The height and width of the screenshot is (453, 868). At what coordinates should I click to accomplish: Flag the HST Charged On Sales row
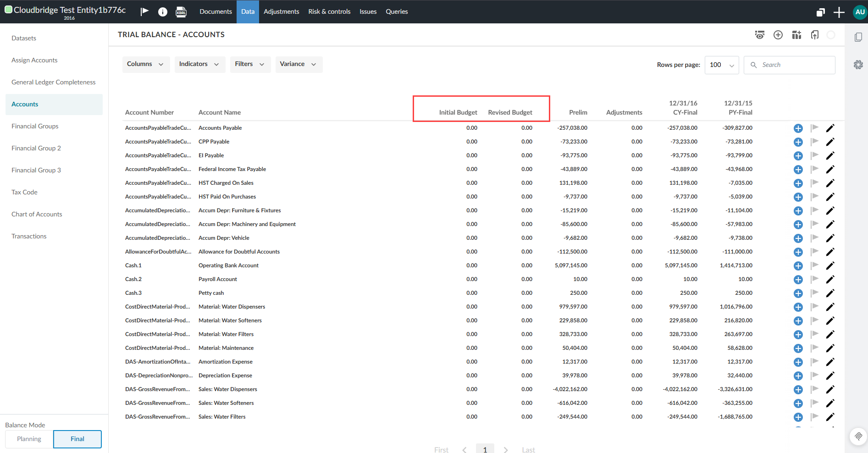[814, 183]
